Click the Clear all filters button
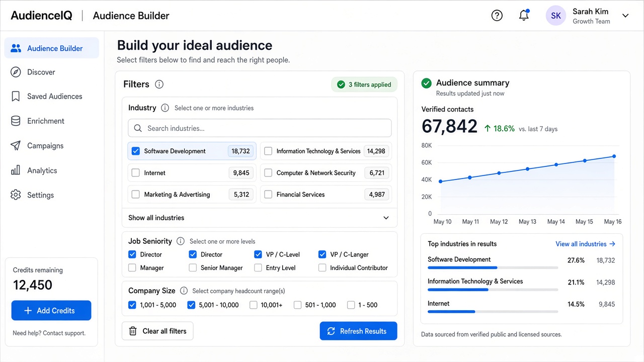644x362 pixels. 157,331
